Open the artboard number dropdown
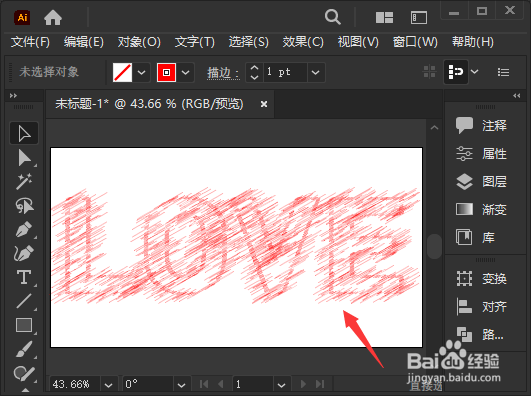 [x=281, y=385]
